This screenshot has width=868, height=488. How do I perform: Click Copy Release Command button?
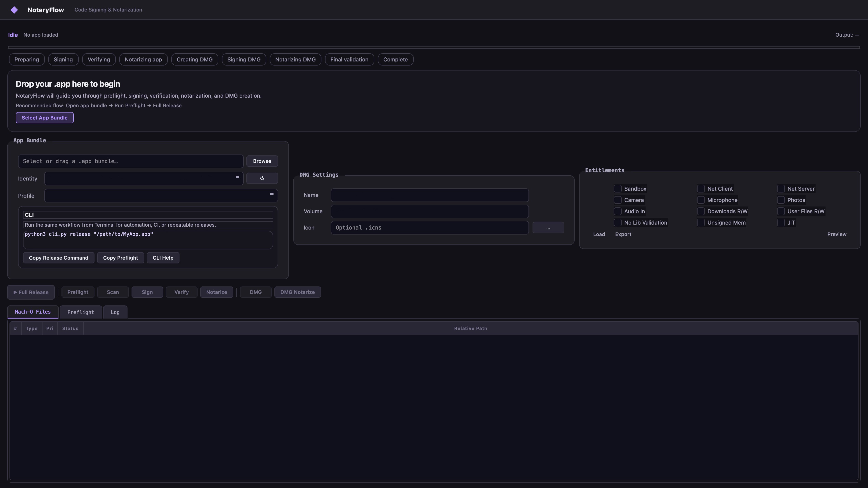coord(59,258)
